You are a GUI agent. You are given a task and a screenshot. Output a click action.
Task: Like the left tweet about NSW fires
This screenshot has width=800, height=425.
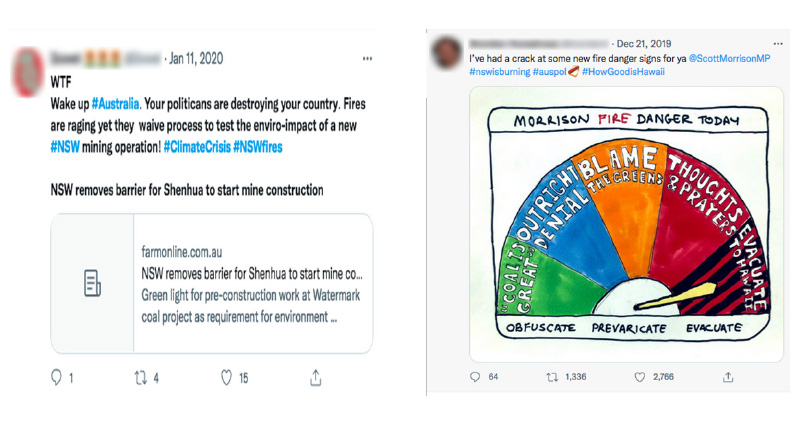tap(227, 378)
